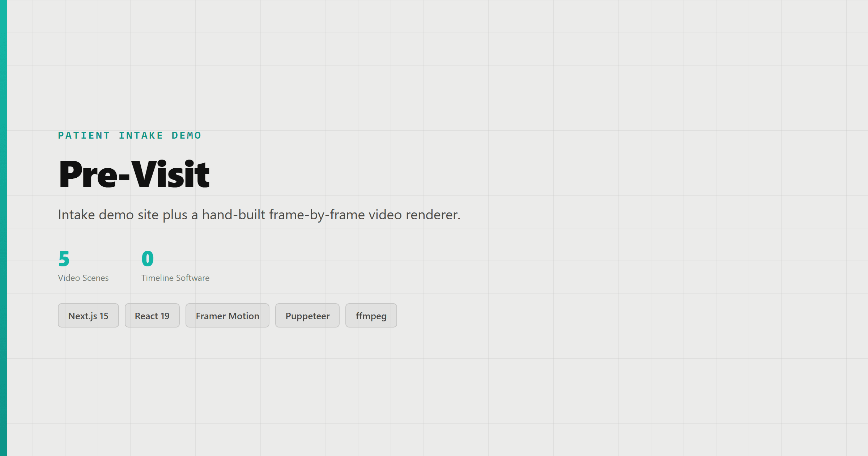The image size is (868, 456).
Task: Click the frame-by-frame video renderer description
Action: [259, 215]
